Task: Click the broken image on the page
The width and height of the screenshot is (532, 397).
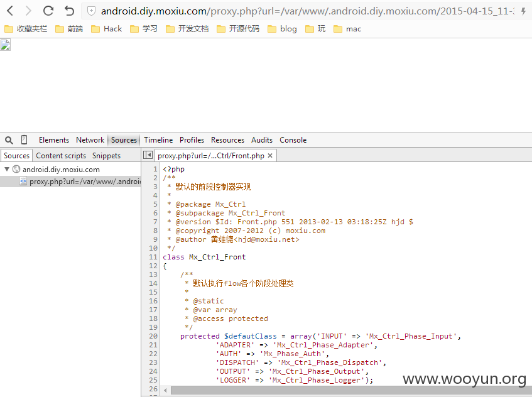Action: pos(5,45)
